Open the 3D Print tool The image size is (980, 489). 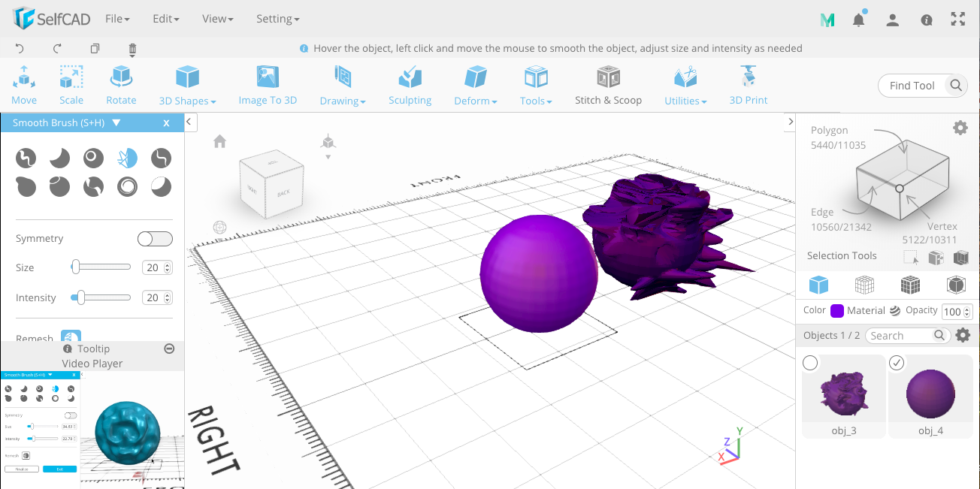pos(749,84)
